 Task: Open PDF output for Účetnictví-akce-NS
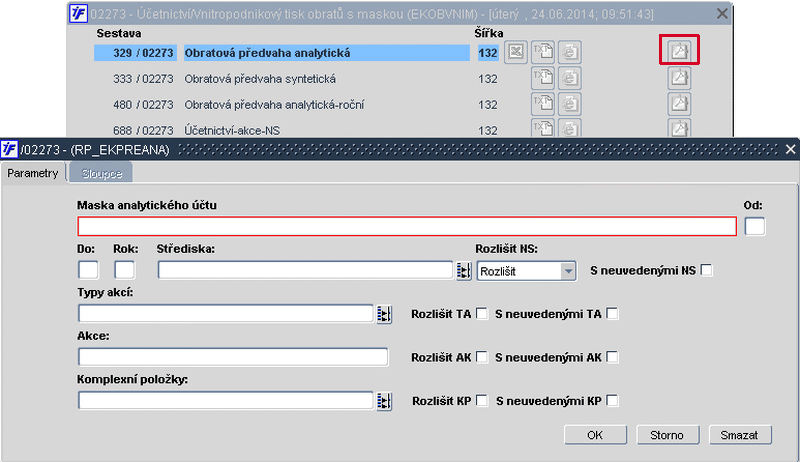[679, 128]
